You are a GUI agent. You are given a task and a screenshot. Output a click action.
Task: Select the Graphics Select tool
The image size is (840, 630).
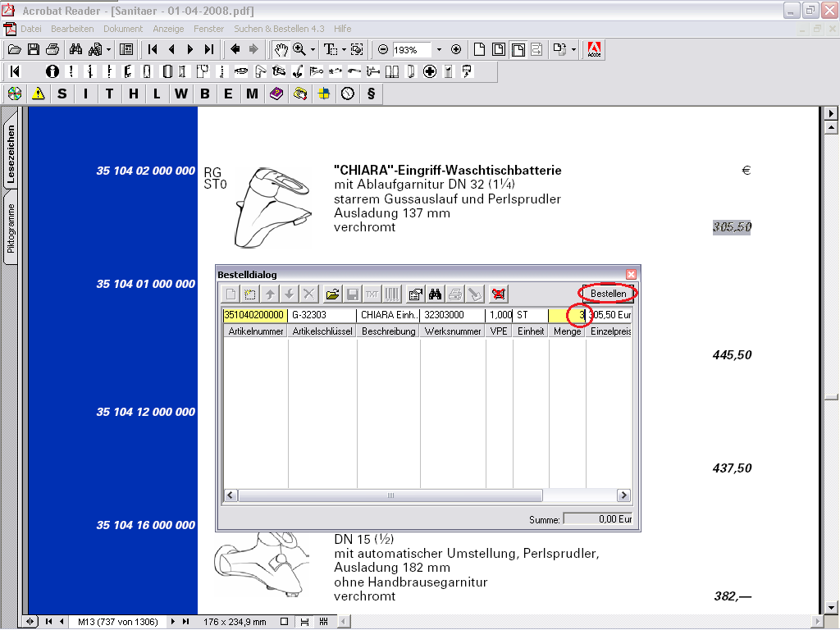coord(357,50)
